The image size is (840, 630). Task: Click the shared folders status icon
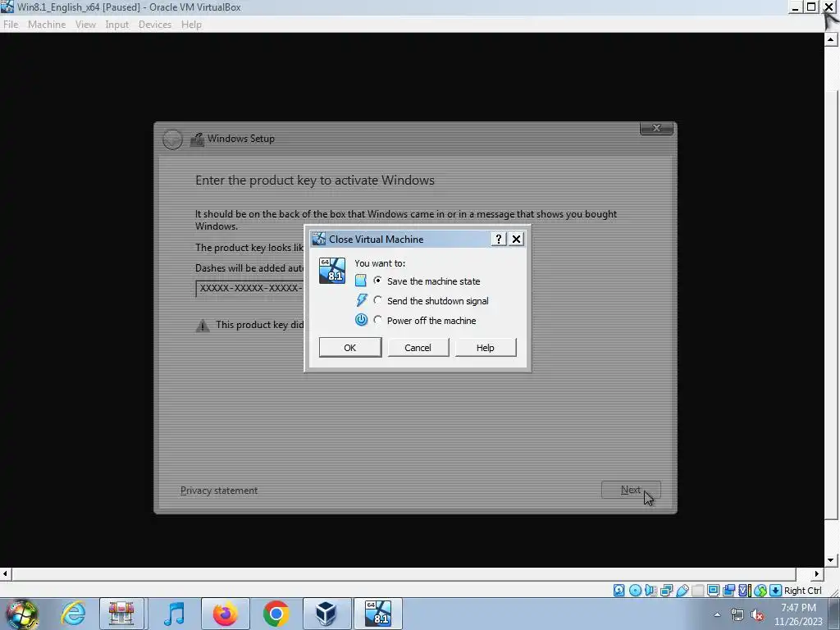pyautogui.click(x=697, y=591)
